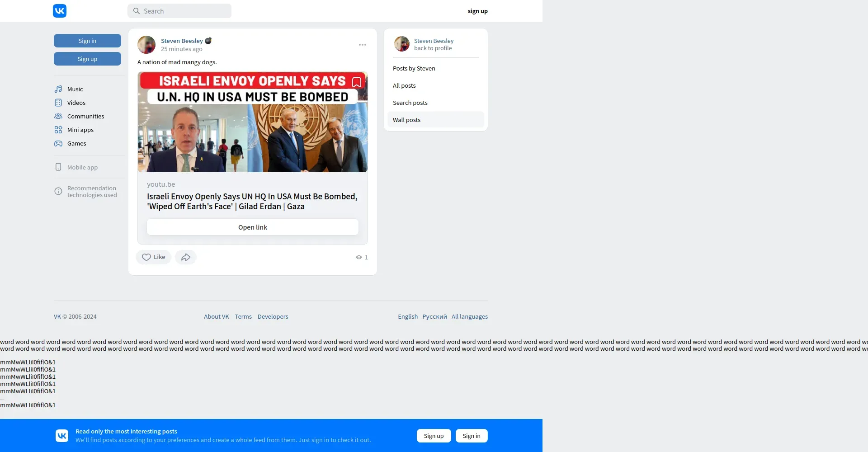Focus the Search input field
Viewport: 868px width, 452px height.
point(179,11)
